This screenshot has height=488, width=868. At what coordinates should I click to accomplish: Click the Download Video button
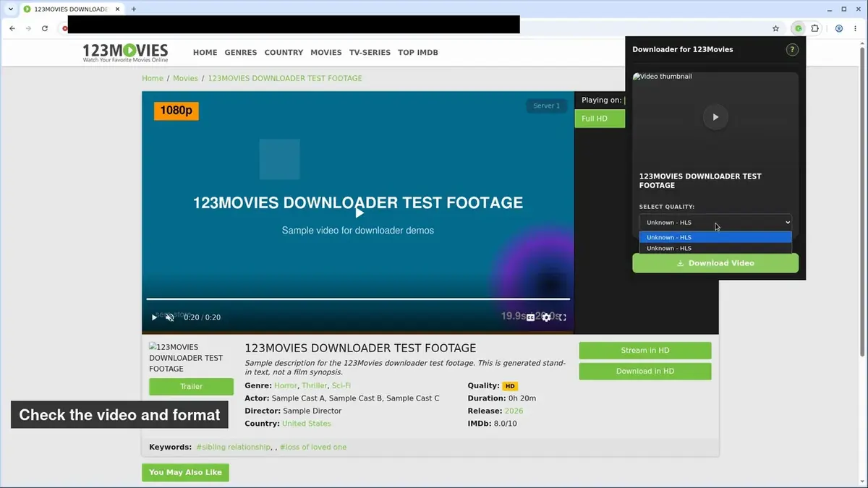pos(715,263)
